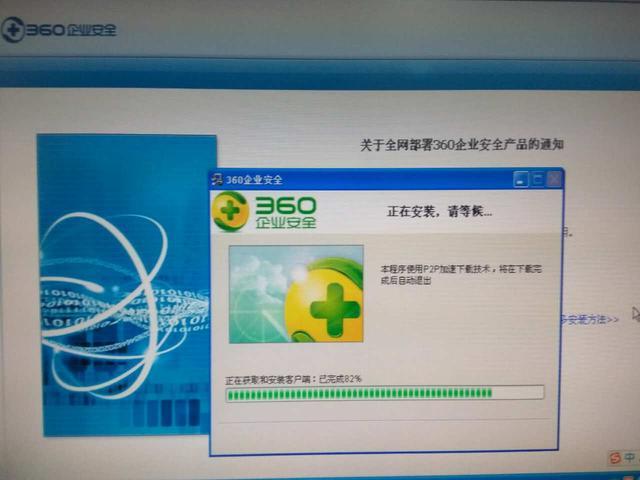The height and width of the screenshot is (480, 640).
Task: Click the Sogou input method tray icon
Action: point(615,458)
